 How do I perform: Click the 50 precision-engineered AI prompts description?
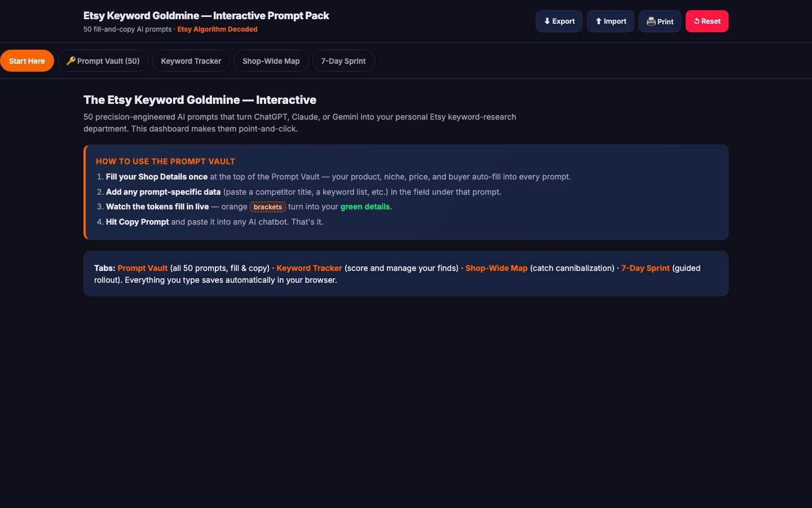coord(300,122)
